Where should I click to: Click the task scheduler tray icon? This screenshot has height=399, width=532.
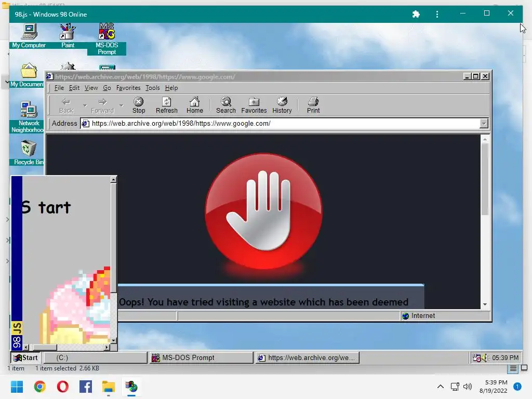pos(477,357)
